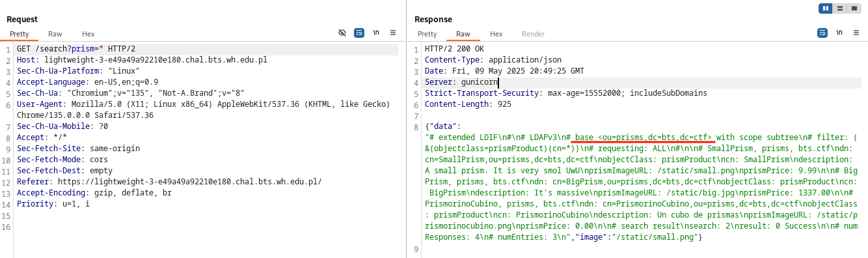Screen dimensions: 868x258
Task: Click the Sec-Ch-Ua-Mobile: ?0 line
Action: 62,126
